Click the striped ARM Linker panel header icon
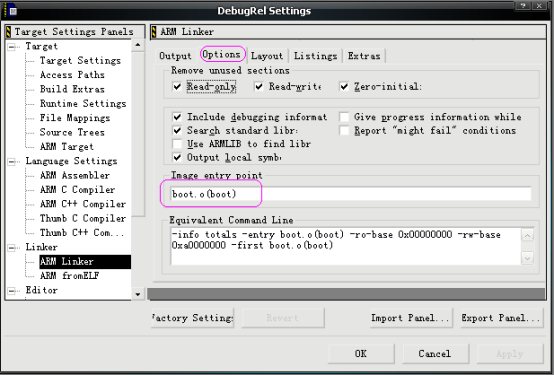 click(x=154, y=32)
